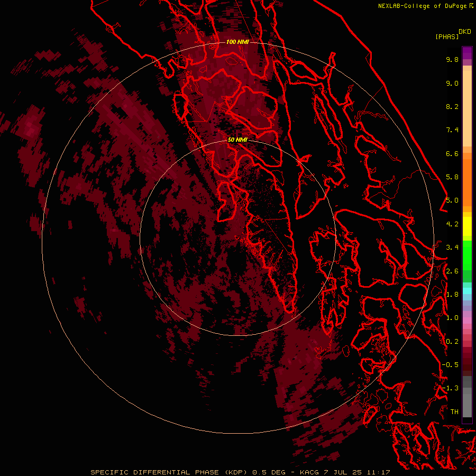This screenshot has height=476, width=476.
Task: Click the 8.2 value on the color scale
Action: coord(452,106)
